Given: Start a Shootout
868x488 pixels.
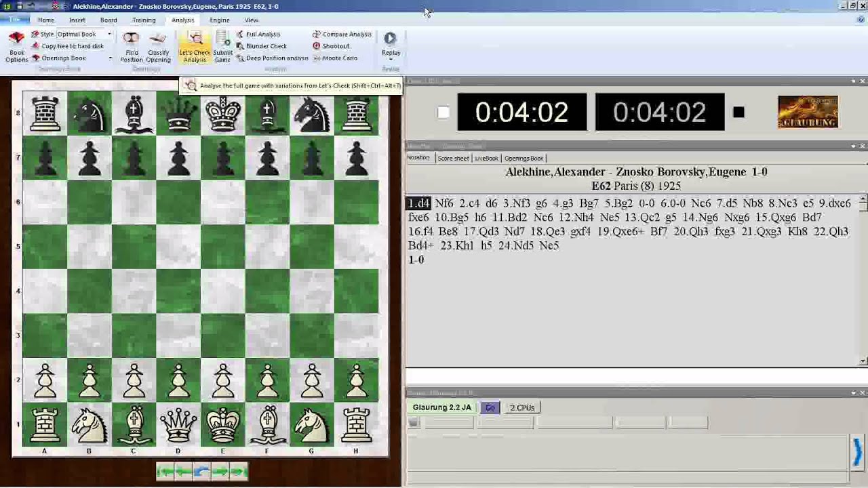Looking at the screenshot, I should pos(331,46).
